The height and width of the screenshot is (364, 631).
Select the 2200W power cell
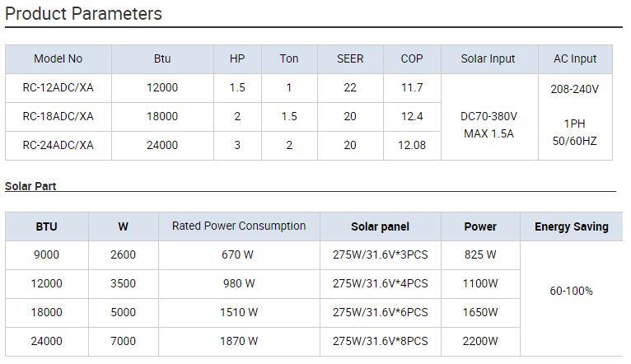click(x=480, y=341)
